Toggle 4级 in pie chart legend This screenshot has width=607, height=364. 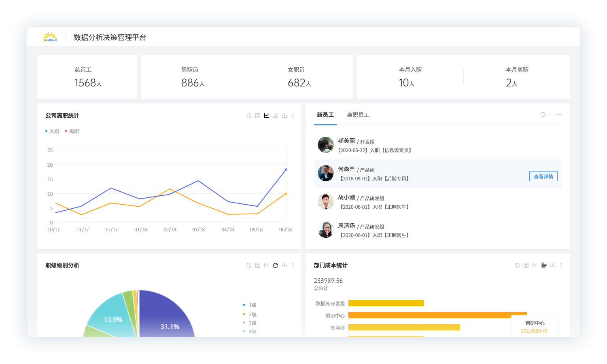(250, 331)
